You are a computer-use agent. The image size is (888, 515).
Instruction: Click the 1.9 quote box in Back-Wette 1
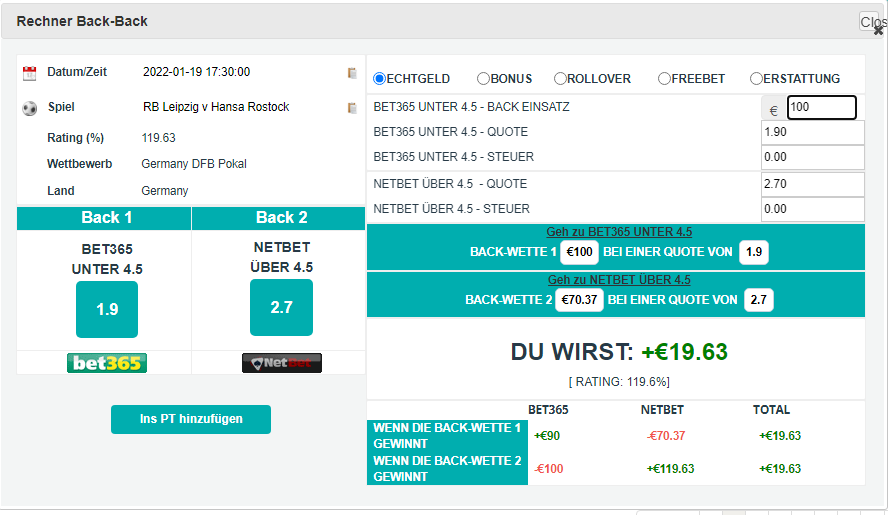754,252
